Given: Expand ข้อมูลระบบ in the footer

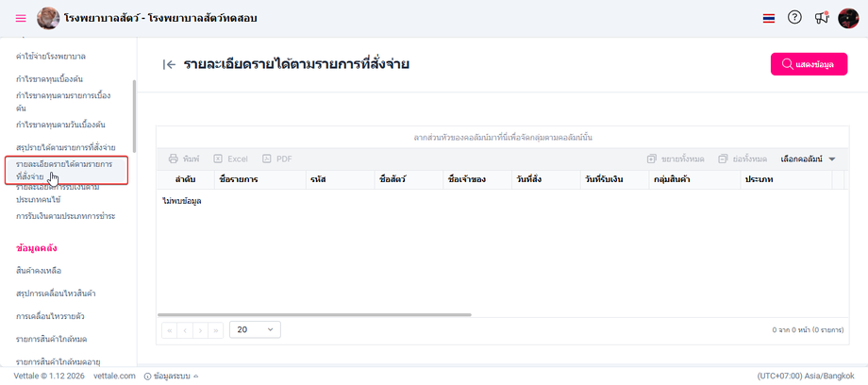Looking at the screenshot, I should pos(171,376).
